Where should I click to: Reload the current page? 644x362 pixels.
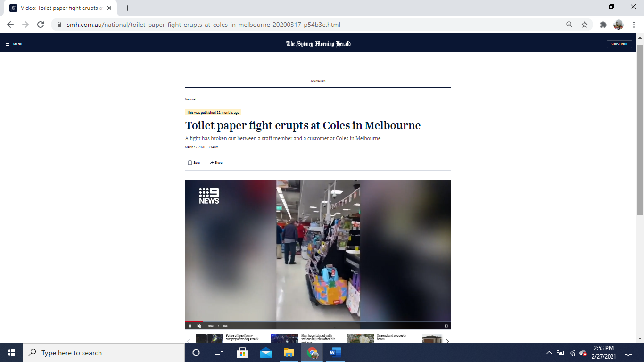pos(41,25)
